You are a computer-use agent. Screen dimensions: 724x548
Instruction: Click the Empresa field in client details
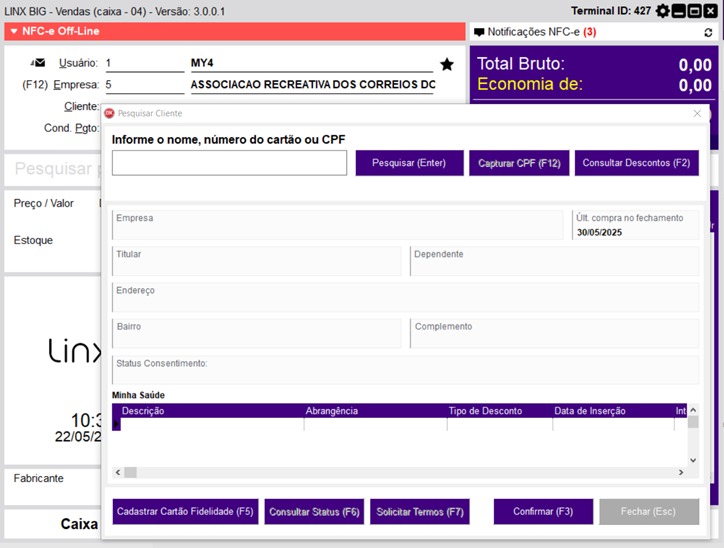[x=338, y=225]
